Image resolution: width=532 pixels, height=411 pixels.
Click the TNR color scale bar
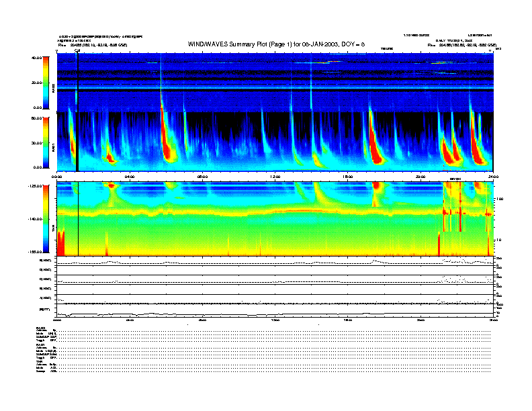[x=46, y=219]
